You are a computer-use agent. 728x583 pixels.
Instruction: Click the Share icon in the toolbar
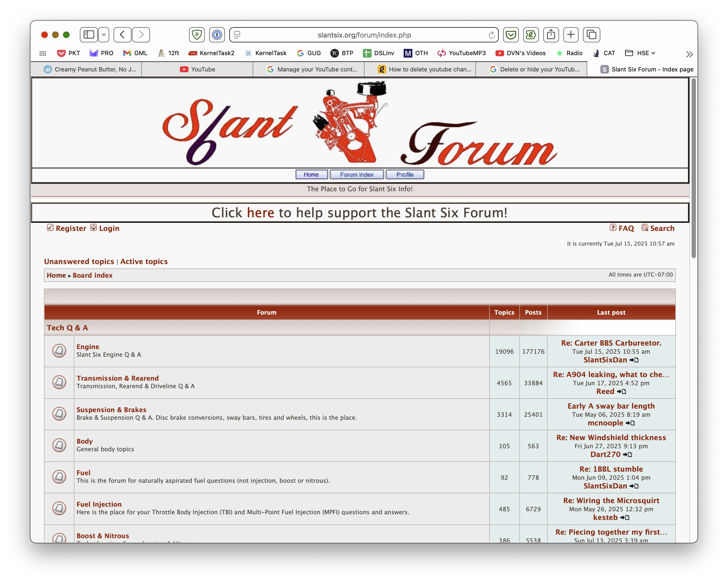(x=551, y=35)
